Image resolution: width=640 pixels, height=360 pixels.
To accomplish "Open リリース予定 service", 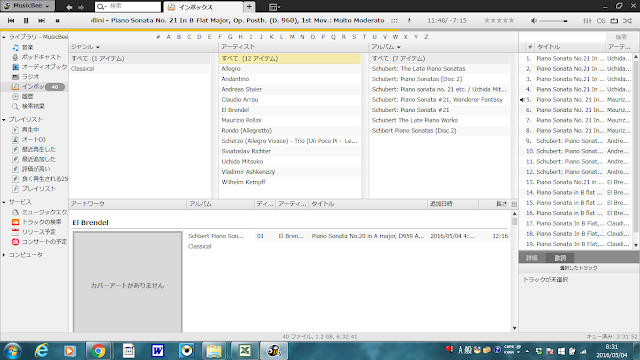I will tap(38, 232).
